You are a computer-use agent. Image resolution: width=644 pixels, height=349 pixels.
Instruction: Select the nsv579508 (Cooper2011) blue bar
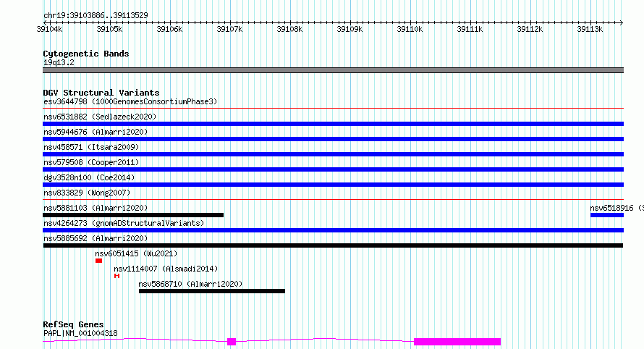(x=333, y=169)
